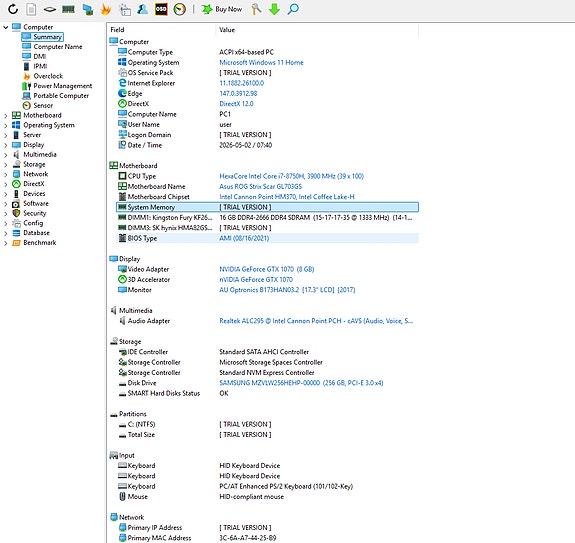Open the magnifier search icon
Viewport: 575px width, 543px height.
[293, 9]
